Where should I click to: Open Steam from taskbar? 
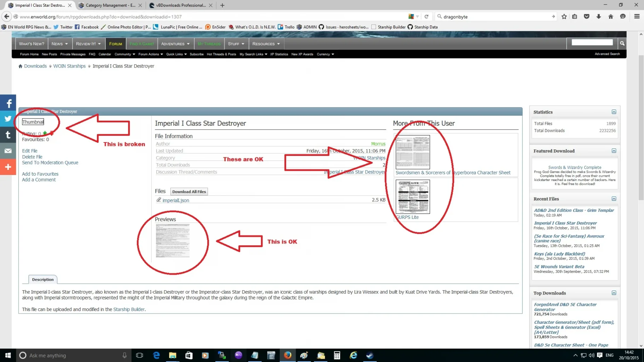[x=370, y=355]
